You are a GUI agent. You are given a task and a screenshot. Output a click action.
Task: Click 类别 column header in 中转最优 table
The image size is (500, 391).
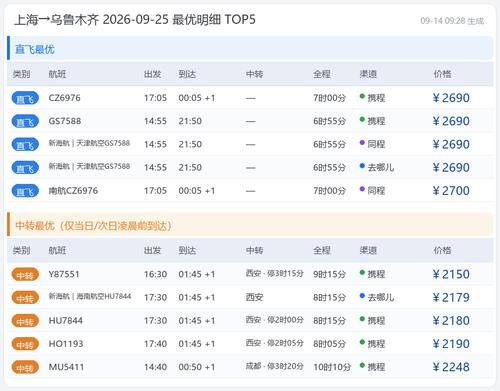coord(21,250)
